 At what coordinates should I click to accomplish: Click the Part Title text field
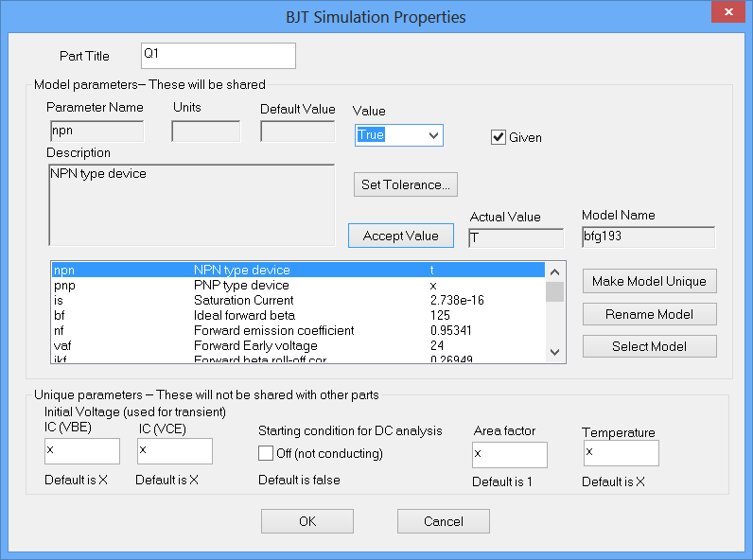[218, 56]
